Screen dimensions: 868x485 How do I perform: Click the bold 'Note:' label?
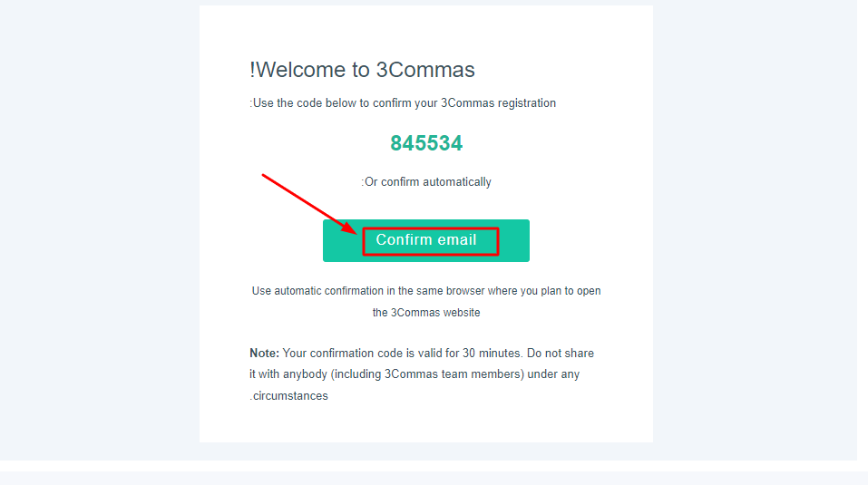coord(264,354)
